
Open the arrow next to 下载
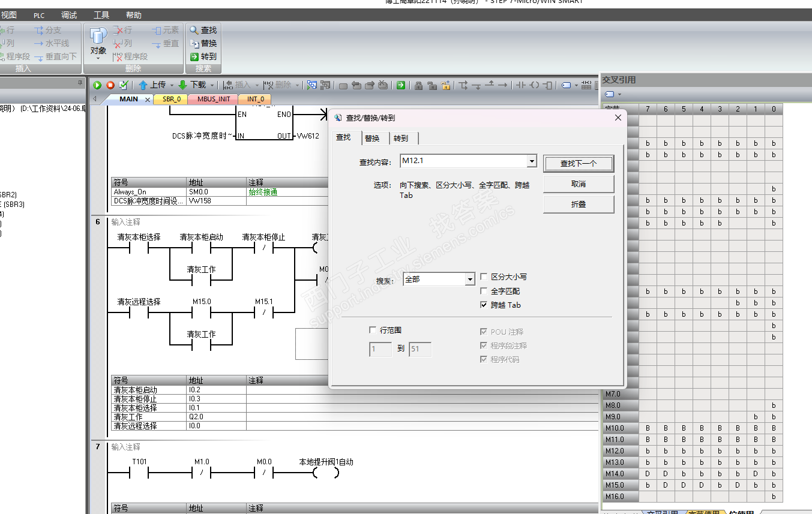pyautogui.click(x=211, y=85)
